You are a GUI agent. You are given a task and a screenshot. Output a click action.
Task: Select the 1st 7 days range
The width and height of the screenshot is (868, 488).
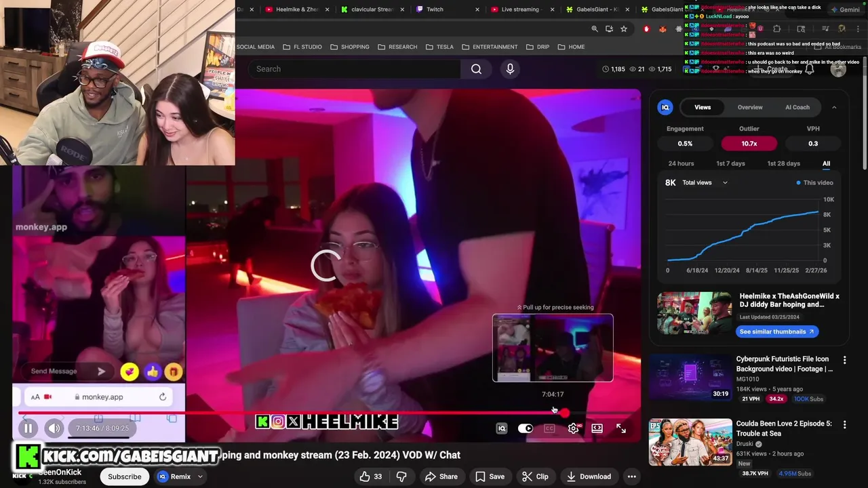(x=730, y=163)
